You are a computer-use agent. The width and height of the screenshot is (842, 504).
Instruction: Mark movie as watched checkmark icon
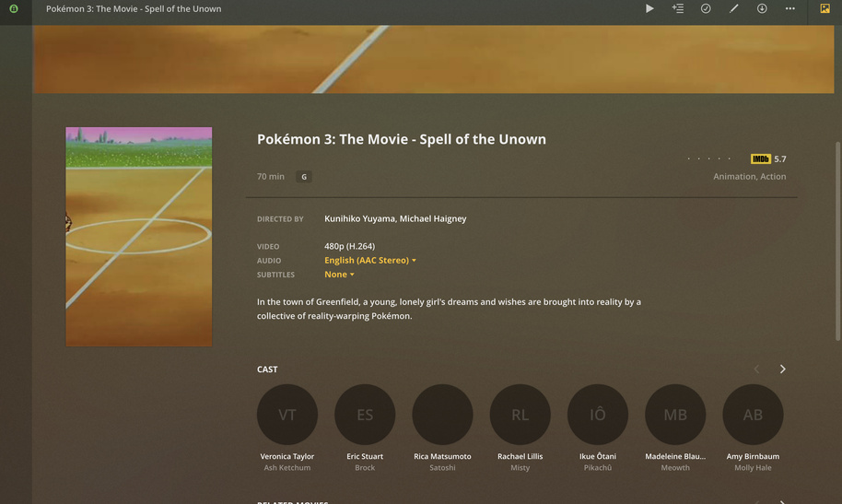(x=706, y=8)
